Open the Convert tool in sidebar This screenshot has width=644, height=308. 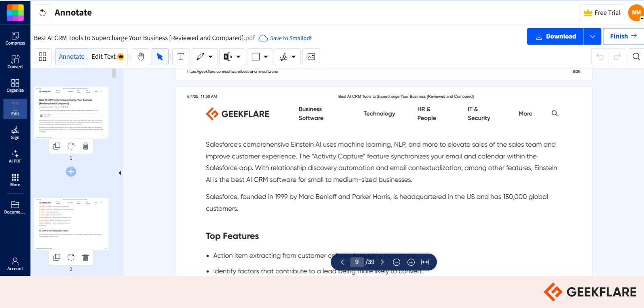[x=15, y=62]
